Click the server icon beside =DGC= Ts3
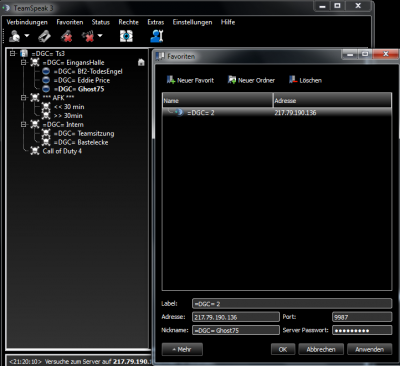 click(x=24, y=53)
